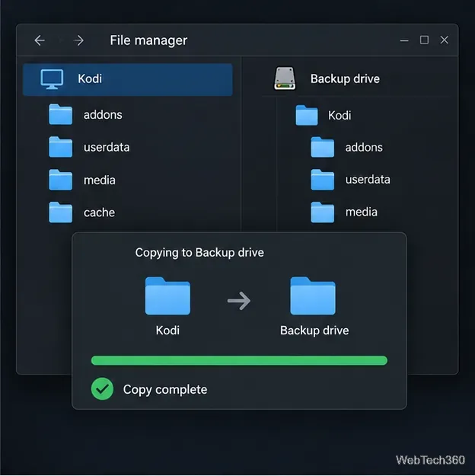
Task: Open the media folder in left pane
Action: 82,180
